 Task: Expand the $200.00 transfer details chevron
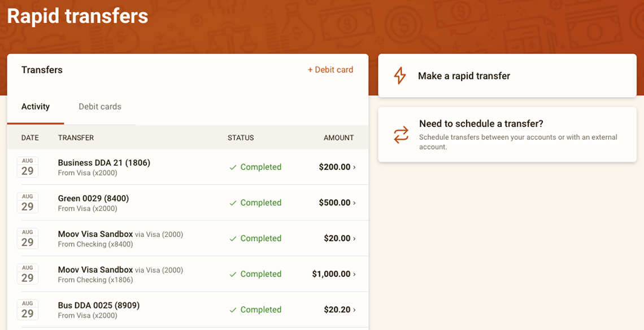pos(355,168)
